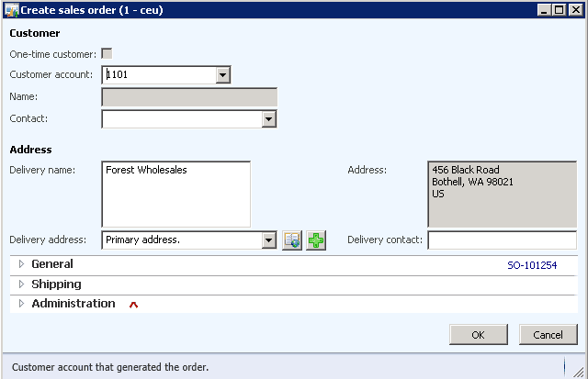Open the Customer account dropdown arrow
The height and width of the screenshot is (379, 588).
[222, 75]
